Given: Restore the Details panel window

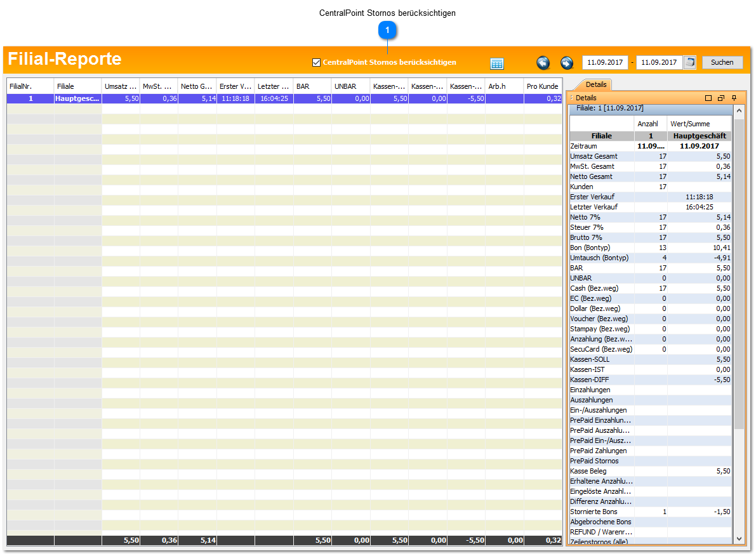Looking at the screenshot, I should pos(721,98).
